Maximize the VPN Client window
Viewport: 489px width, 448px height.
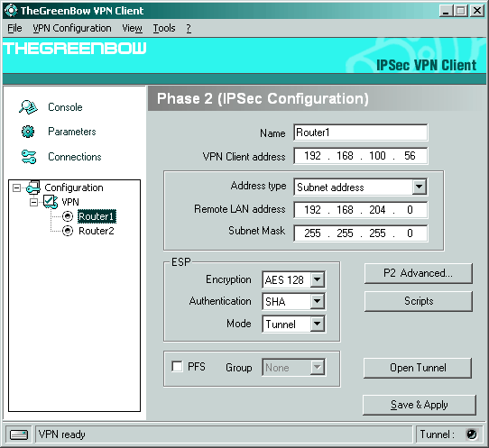click(x=461, y=11)
